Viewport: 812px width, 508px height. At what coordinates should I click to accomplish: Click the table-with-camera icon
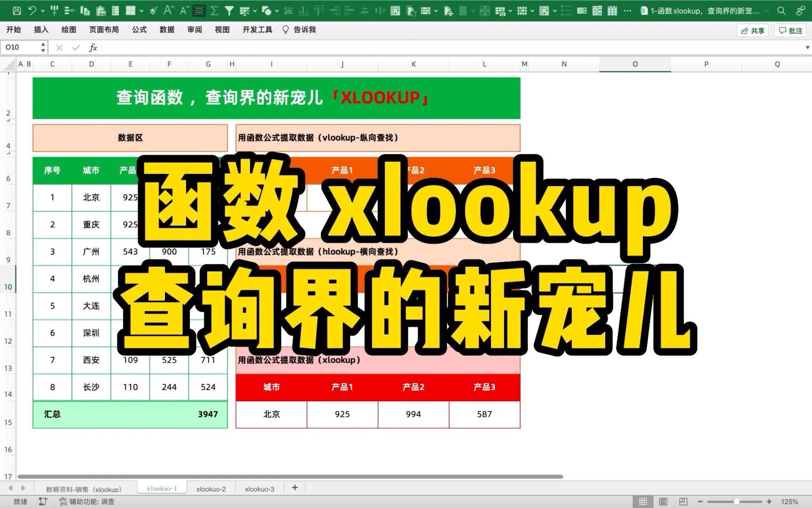(500, 11)
